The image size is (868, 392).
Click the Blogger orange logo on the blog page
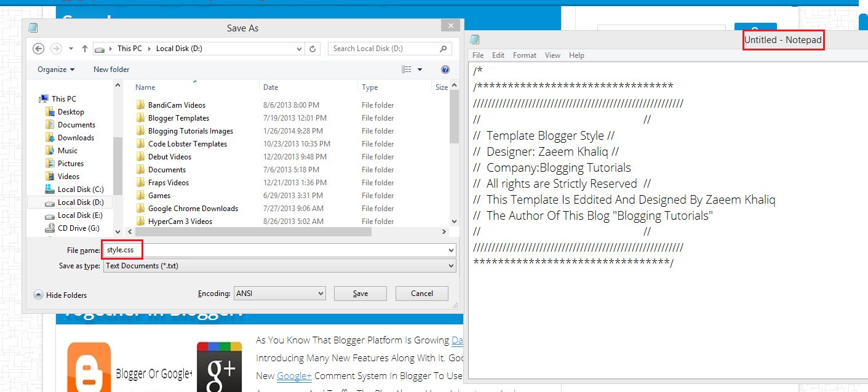pyautogui.click(x=89, y=366)
